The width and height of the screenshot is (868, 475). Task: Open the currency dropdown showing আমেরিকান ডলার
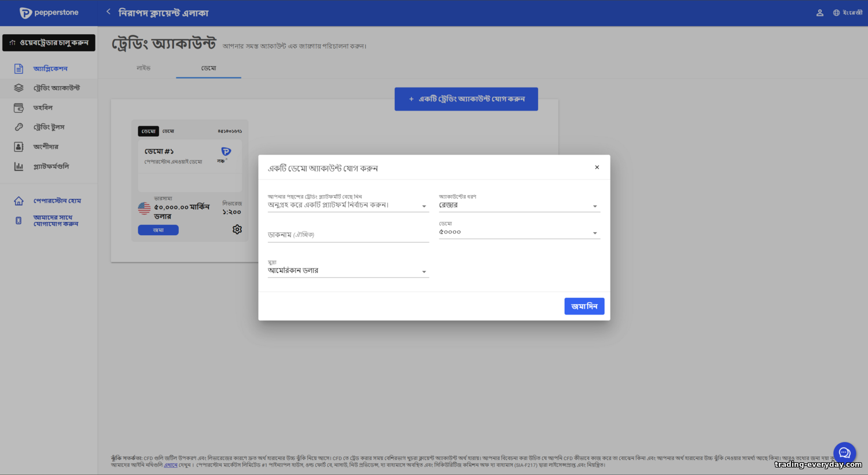point(348,271)
